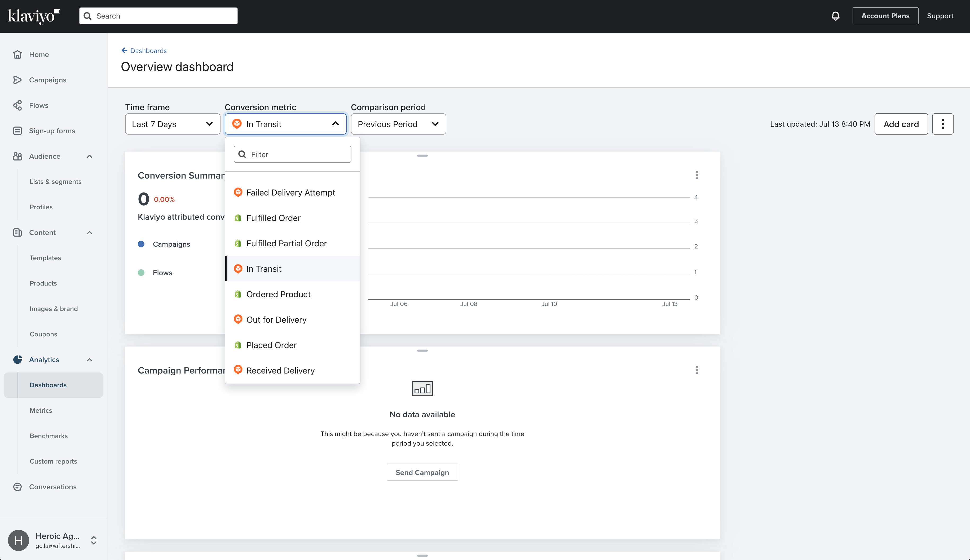The image size is (970, 560).
Task: Expand the Comparison period selector
Action: pos(398,124)
